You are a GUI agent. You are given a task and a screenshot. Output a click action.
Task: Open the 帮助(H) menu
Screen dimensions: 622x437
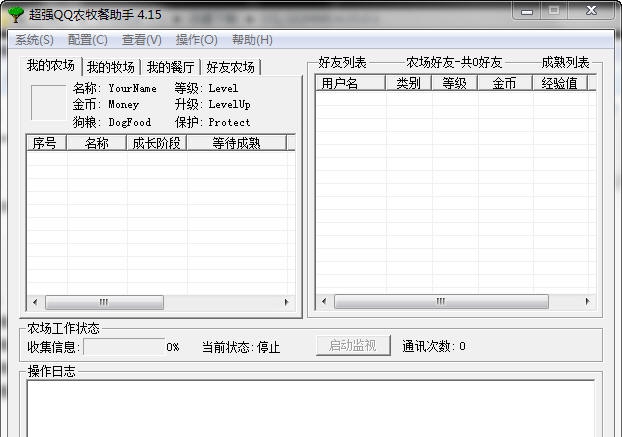point(252,40)
